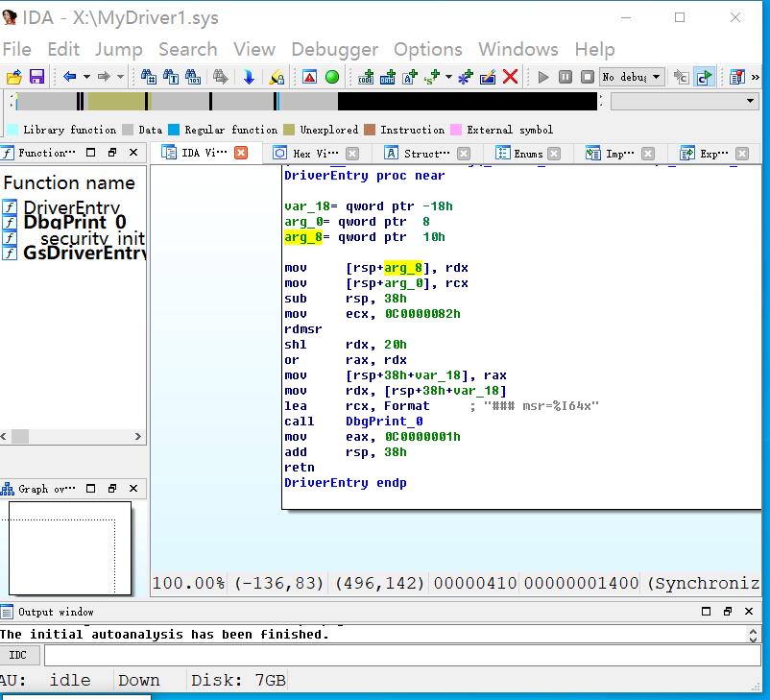Jump back using the left arrow icon
Image resolution: width=770 pixels, height=700 pixels.
point(70,77)
